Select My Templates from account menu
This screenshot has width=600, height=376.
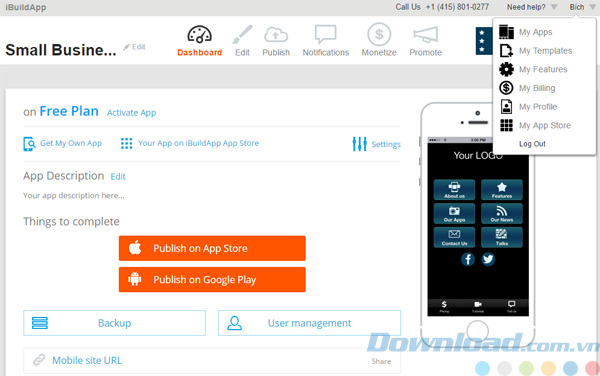click(x=545, y=50)
